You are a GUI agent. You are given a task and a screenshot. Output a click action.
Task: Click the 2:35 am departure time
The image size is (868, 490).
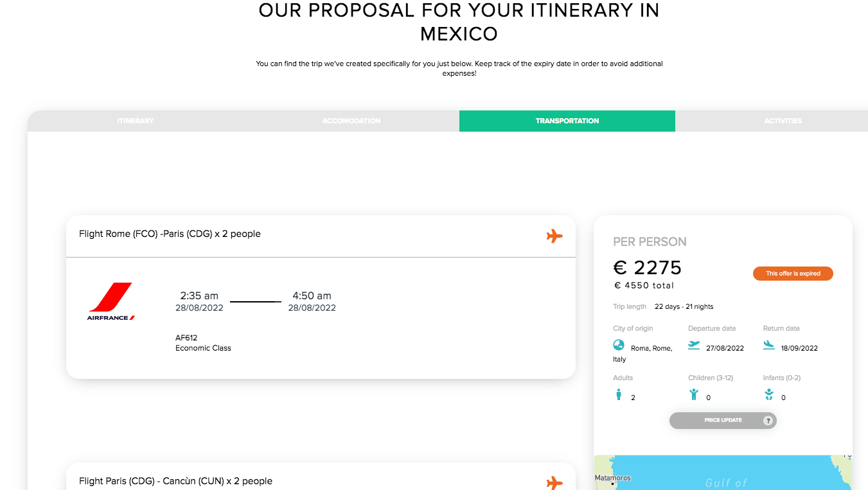click(x=199, y=296)
